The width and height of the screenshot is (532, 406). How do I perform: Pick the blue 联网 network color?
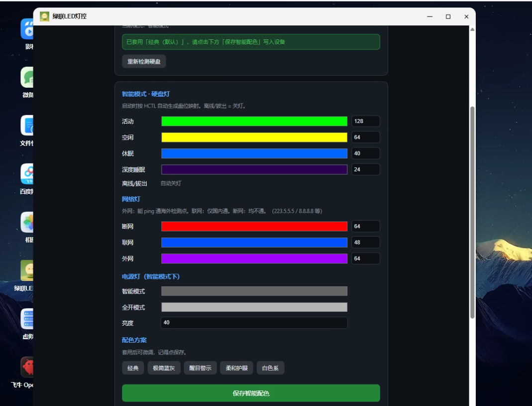[254, 243]
